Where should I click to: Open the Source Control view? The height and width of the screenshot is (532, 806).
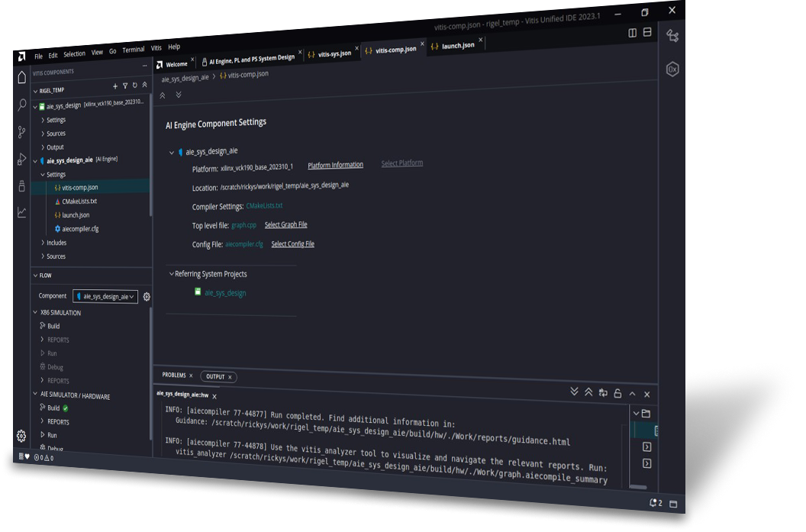coord(21,132)
